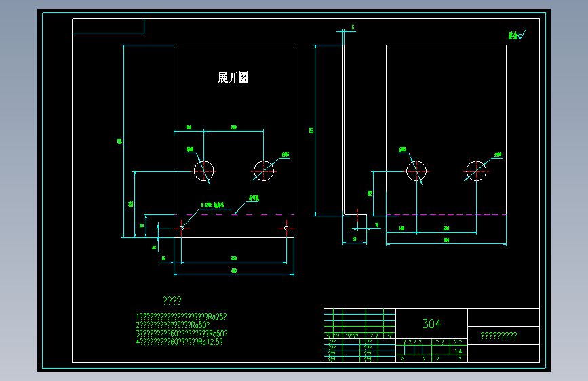Select the left large hole in 展开图 view

(203, 171)
